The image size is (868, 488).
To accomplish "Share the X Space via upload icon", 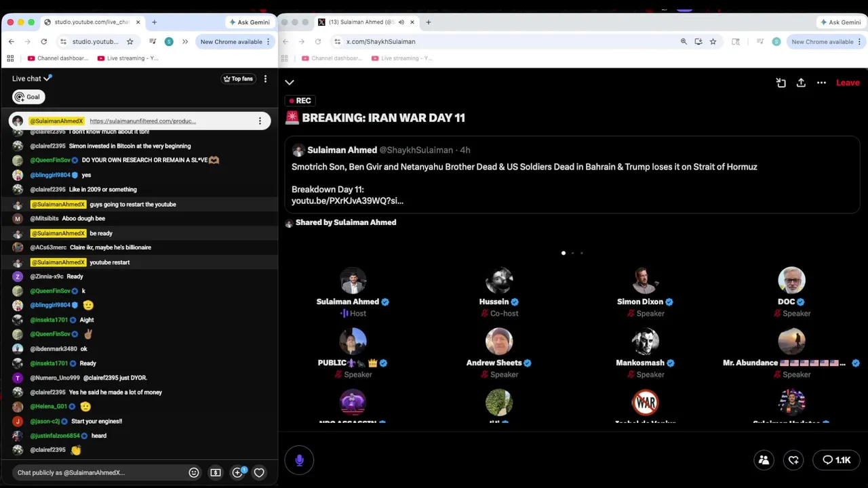I will pyautogui.click(x=801, y=83).
